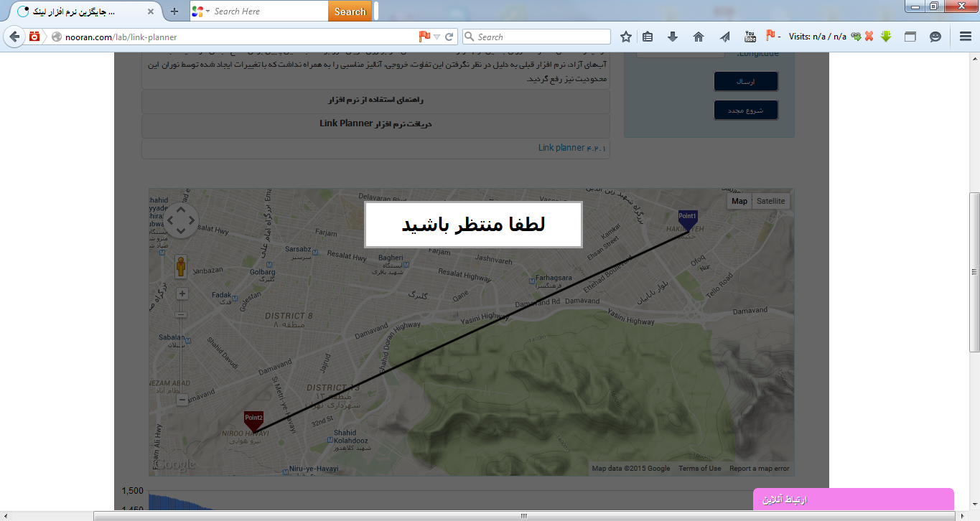Open the Firefox hamburger menu
Image resolution: width=980 pixels, height=521 pixels.
pyautogui.click(x=965, y=37)
